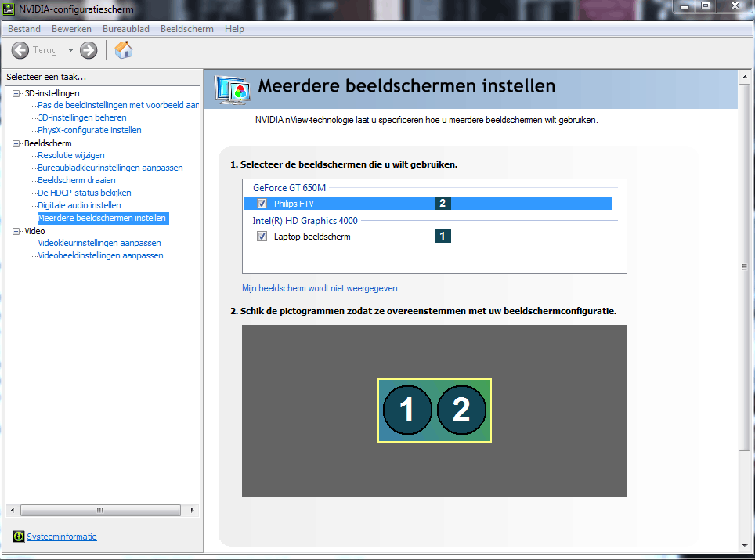
Task: Select the Video tree label
Action: click(34, 231)
